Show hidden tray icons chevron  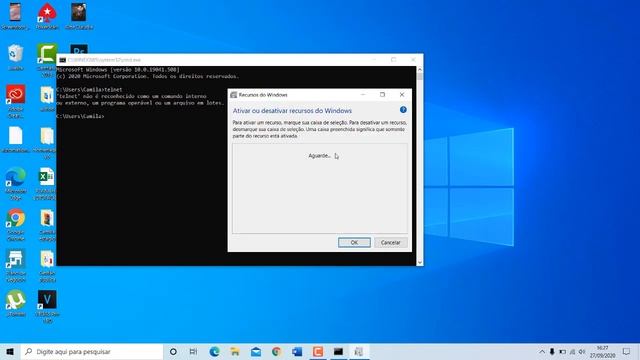tap(542, 351)
